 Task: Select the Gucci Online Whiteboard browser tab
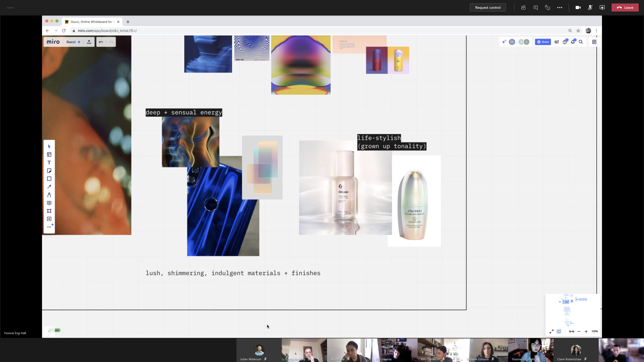click(x=91, y=22)
